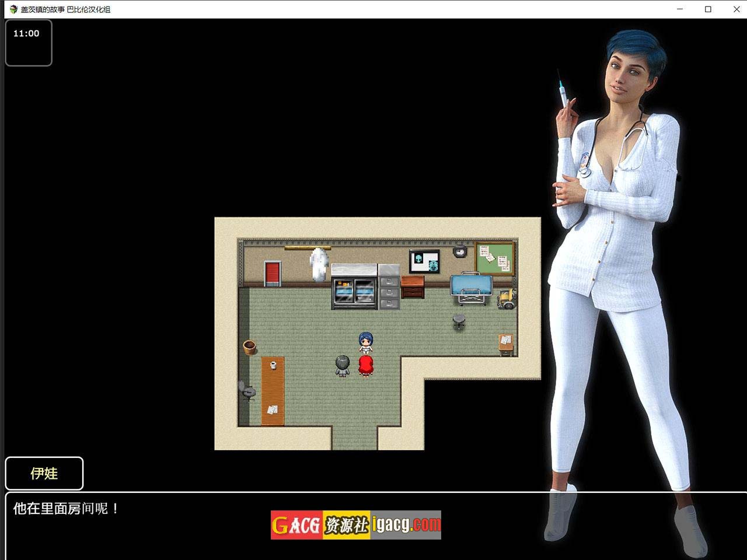747x560 pixels.
Task: Click the gray-haired character sprite
Action: pos(343,366)
